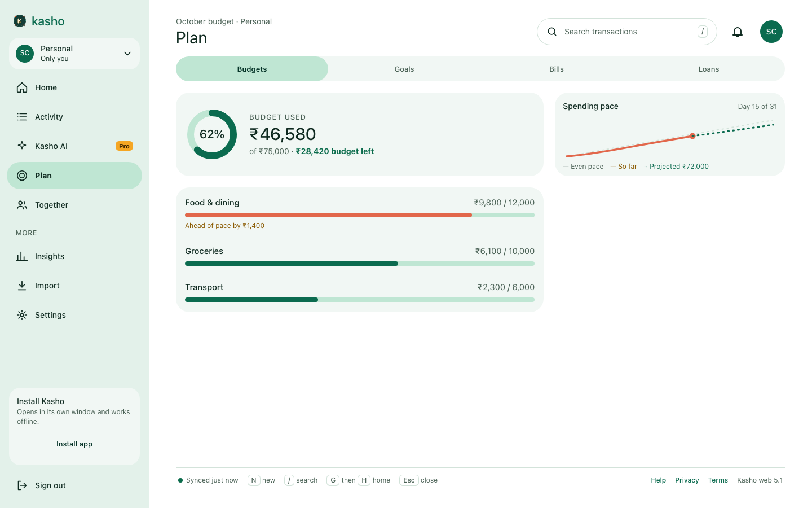Sign out of the account
812x508 pixels.
(74, 485)
